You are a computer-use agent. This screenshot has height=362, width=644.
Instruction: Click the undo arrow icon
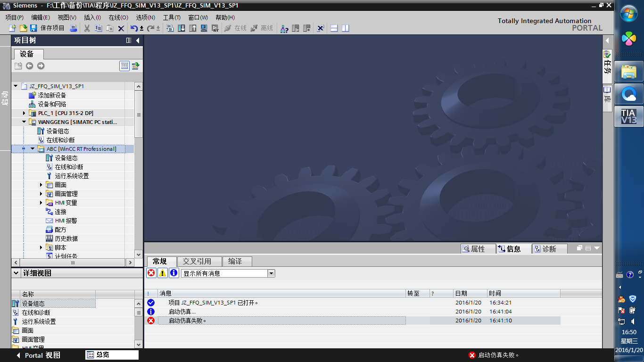(134, 28)
